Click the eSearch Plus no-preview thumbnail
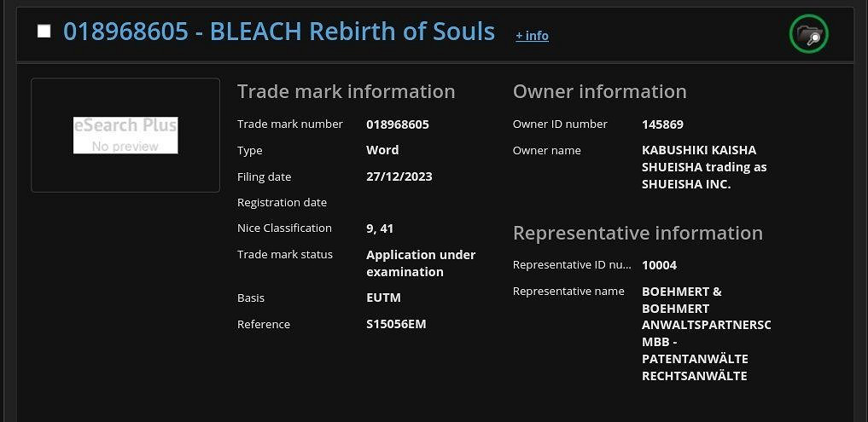The image size is (868, 422). point(125,136)
